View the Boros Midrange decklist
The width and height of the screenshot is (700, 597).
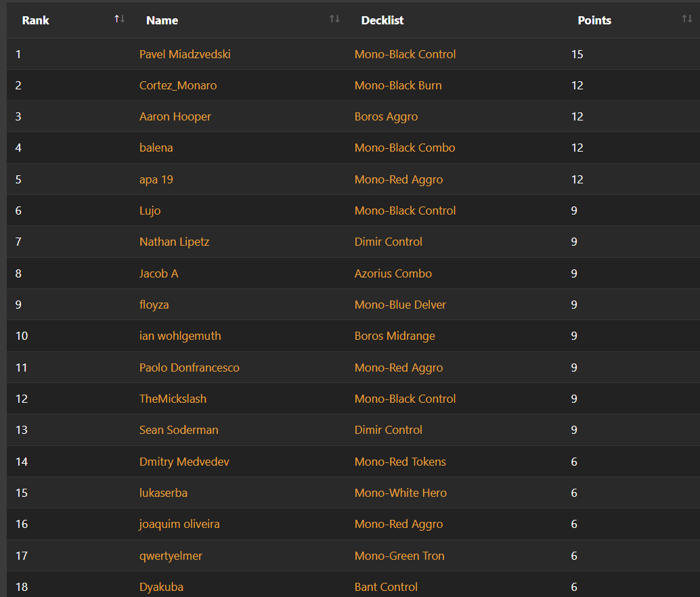tap(395, 336)
